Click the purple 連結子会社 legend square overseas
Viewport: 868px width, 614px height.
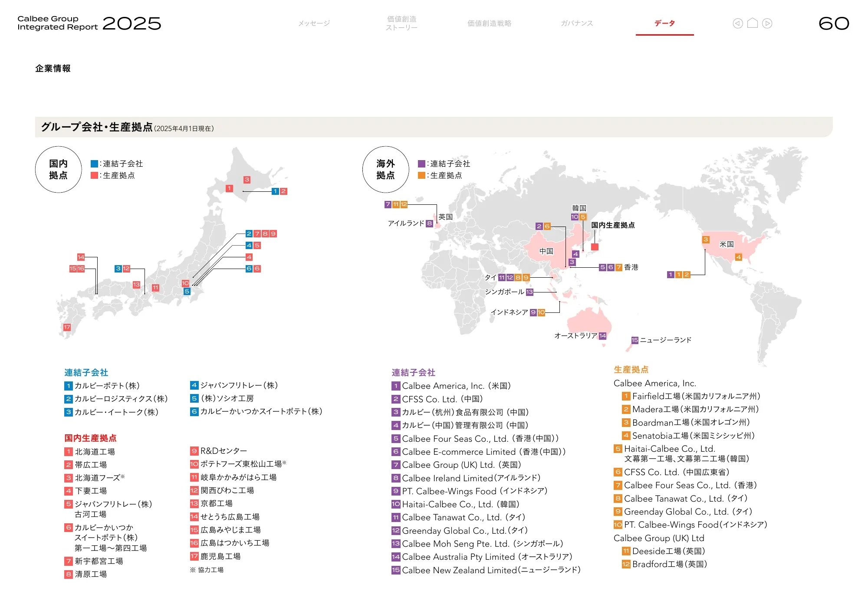click(x=421, y=164)
